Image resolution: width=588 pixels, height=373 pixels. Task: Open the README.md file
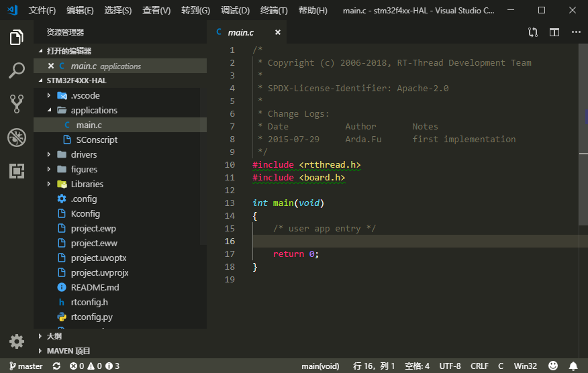tap(120, 287)
